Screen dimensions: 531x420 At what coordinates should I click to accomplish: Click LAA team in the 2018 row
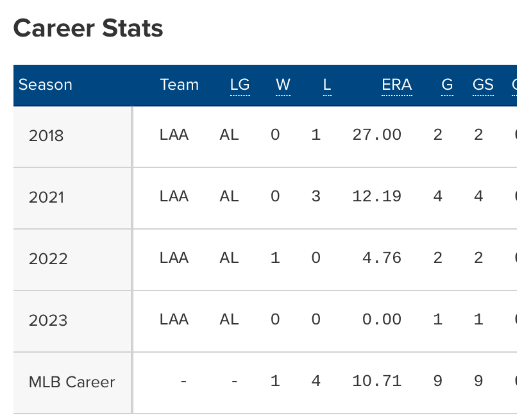point(174,135)
